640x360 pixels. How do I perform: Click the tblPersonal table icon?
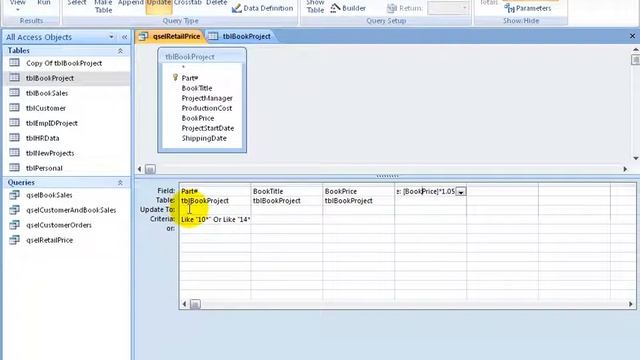14,167
